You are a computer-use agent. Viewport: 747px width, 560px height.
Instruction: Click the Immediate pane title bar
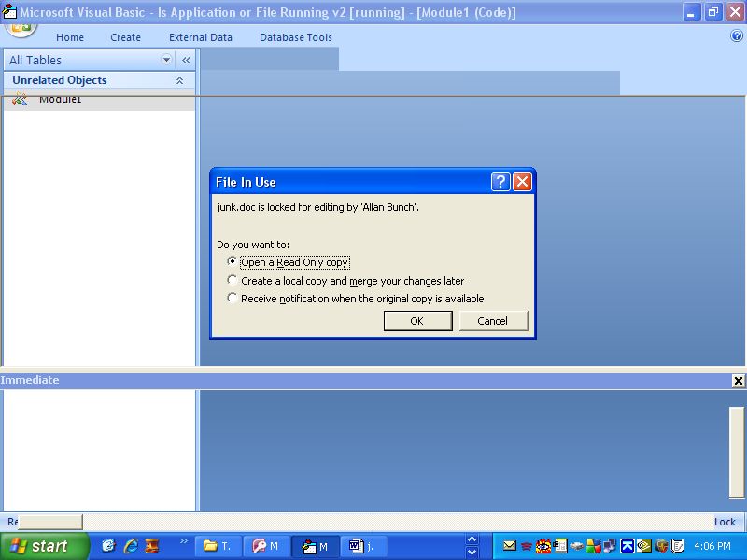365,381
